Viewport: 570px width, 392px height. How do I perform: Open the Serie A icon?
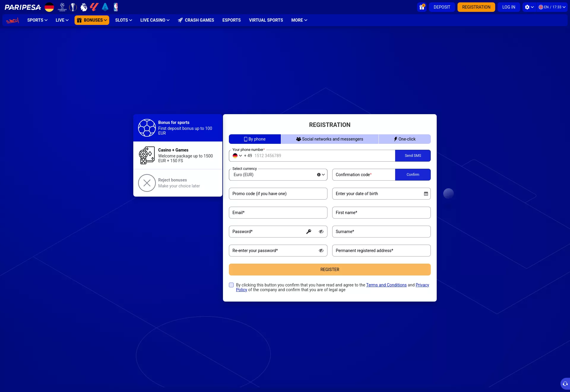coord(105,7)
